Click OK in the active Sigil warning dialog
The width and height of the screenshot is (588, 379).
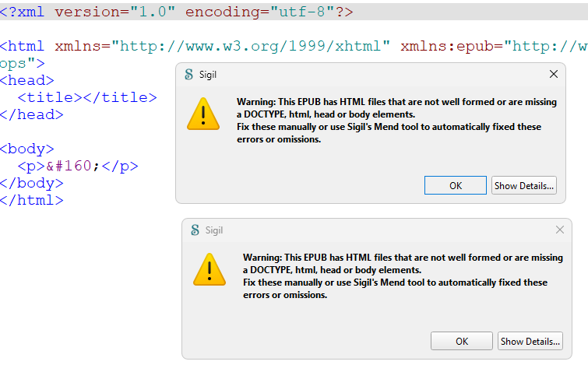pos(456,185)
